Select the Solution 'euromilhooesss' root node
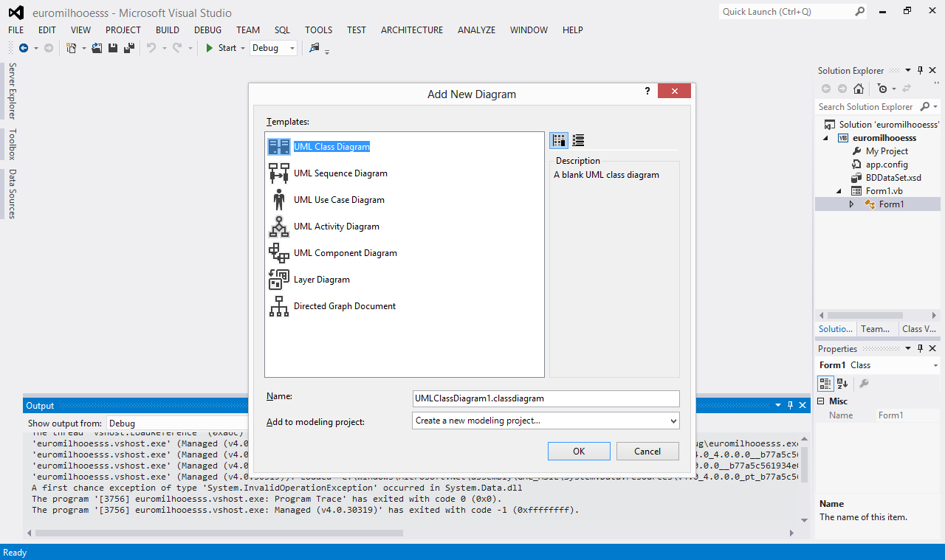 coord(889,125)
